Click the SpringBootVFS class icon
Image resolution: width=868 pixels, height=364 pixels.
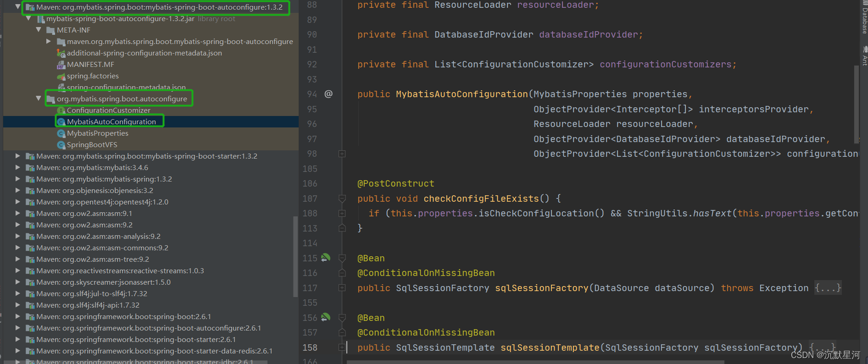[x=61, y=145]
